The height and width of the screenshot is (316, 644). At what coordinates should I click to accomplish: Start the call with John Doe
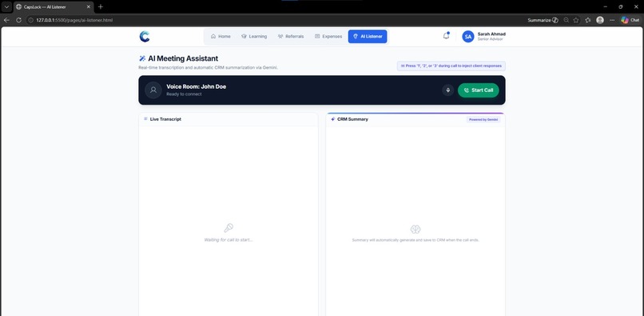(479, 90)
